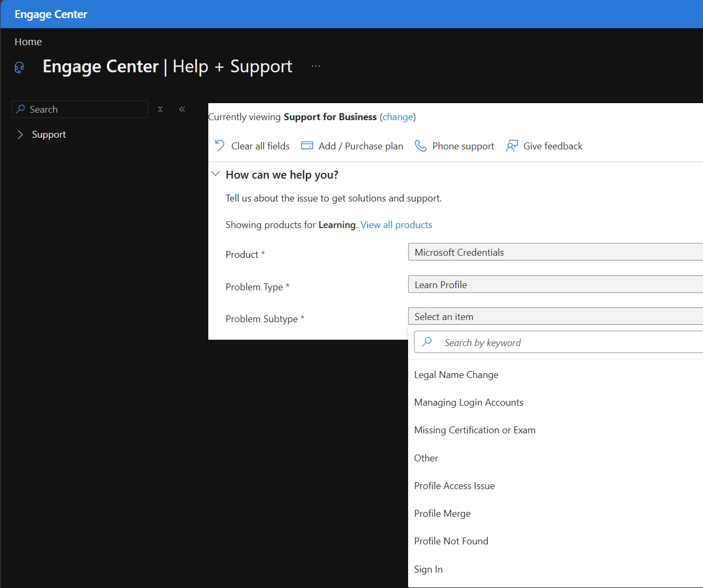
Task: Click the Engage Center header title
Action: tap(51, 14)
